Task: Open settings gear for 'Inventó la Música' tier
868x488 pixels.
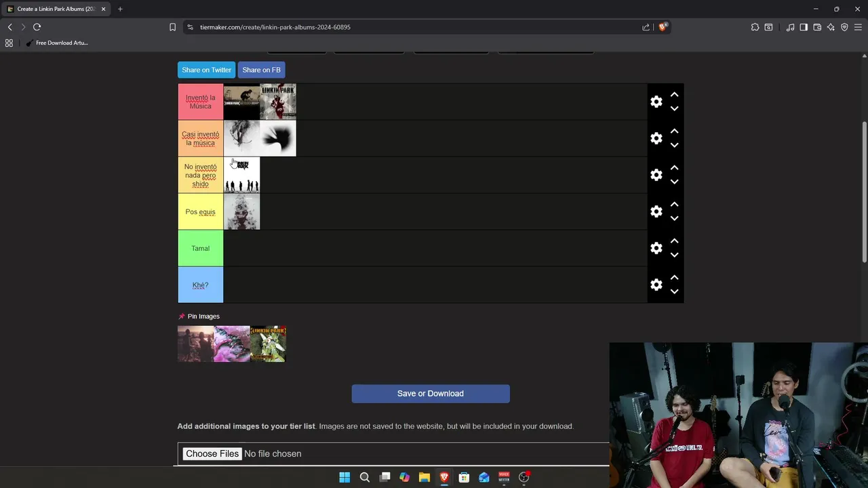Action: 656,102
